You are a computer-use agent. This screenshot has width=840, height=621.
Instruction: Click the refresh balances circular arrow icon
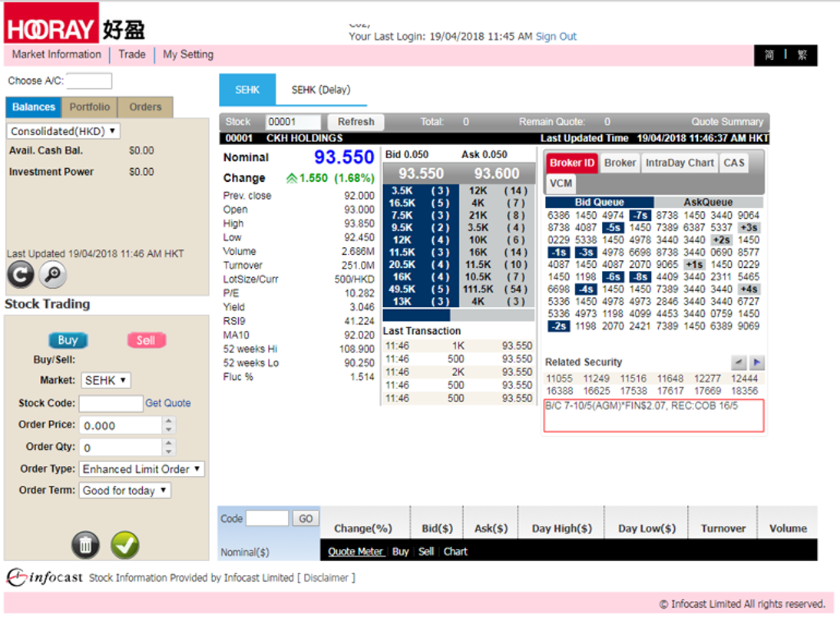coord(20,274)
